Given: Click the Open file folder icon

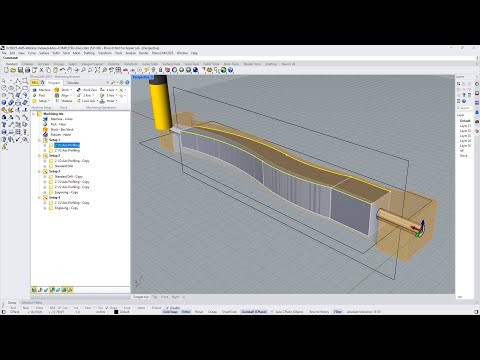Looking at the screenshot, I should 13,70.
